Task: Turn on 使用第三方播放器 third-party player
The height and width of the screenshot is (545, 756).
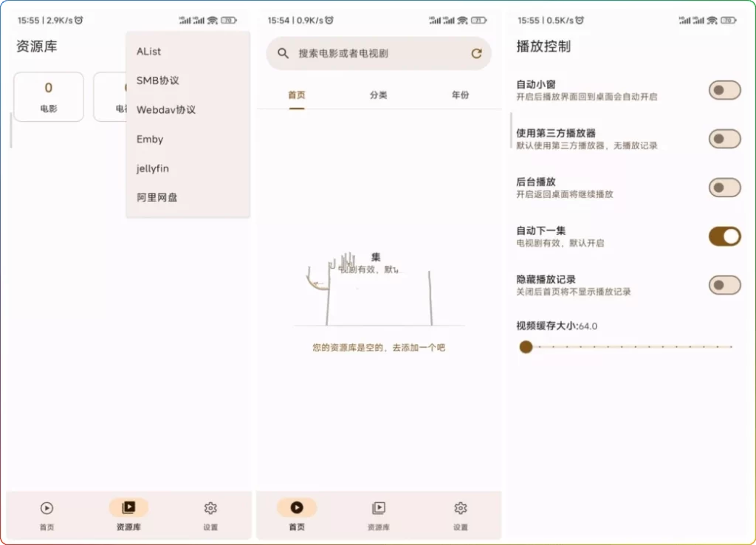Action: [x=724, y=139]
